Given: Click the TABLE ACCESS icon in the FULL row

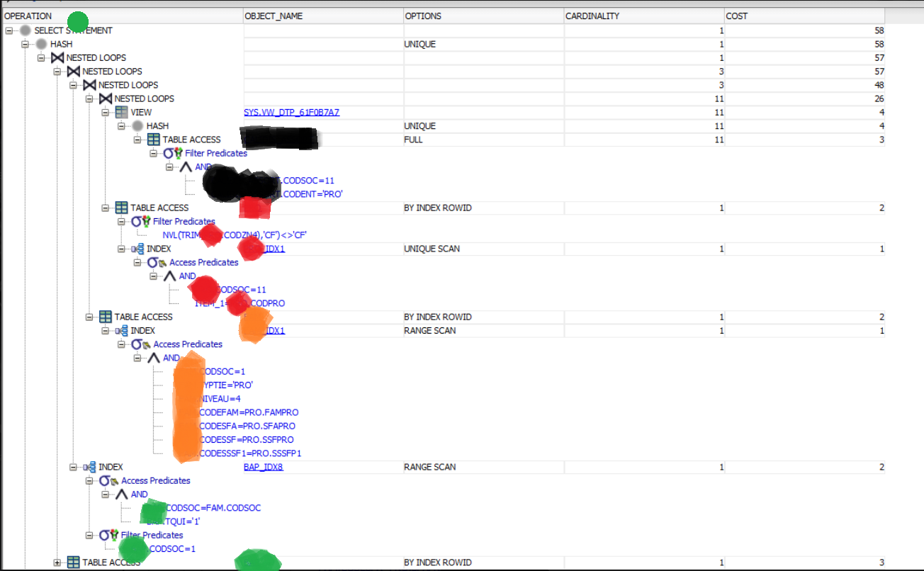Looking at the screenshot, I should (x=154, y=140).
